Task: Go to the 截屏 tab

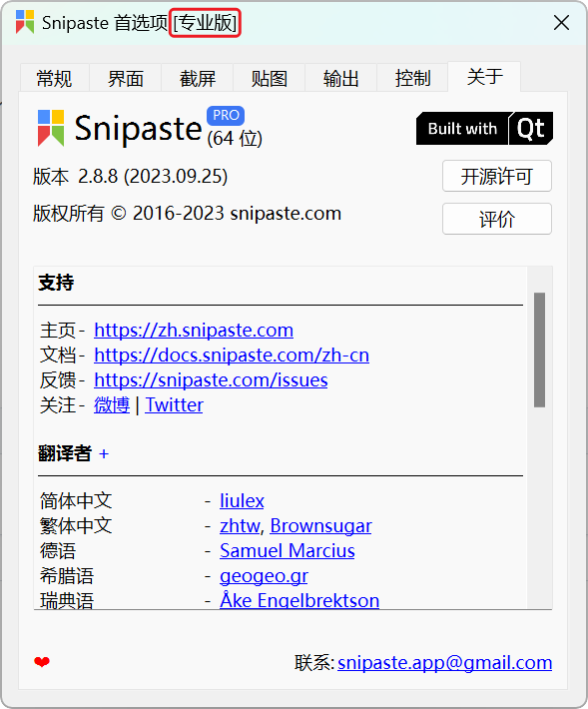Action: (198, 78)
